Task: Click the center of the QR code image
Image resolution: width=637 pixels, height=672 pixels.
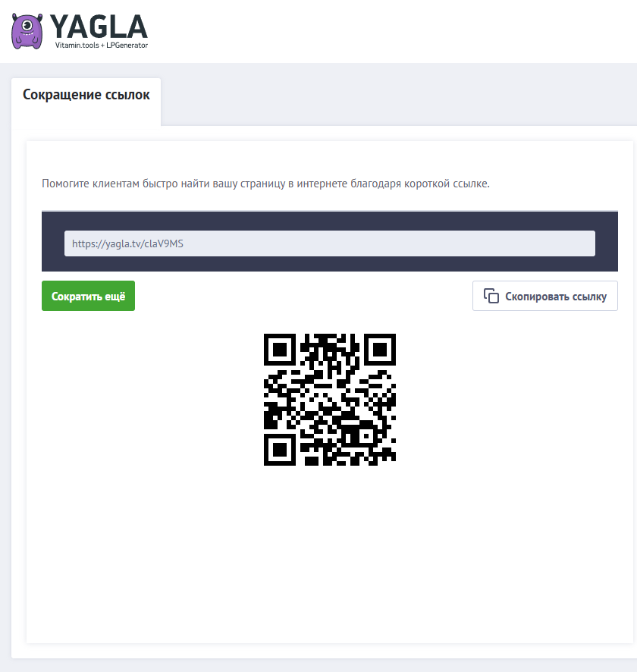Action: 329,400
